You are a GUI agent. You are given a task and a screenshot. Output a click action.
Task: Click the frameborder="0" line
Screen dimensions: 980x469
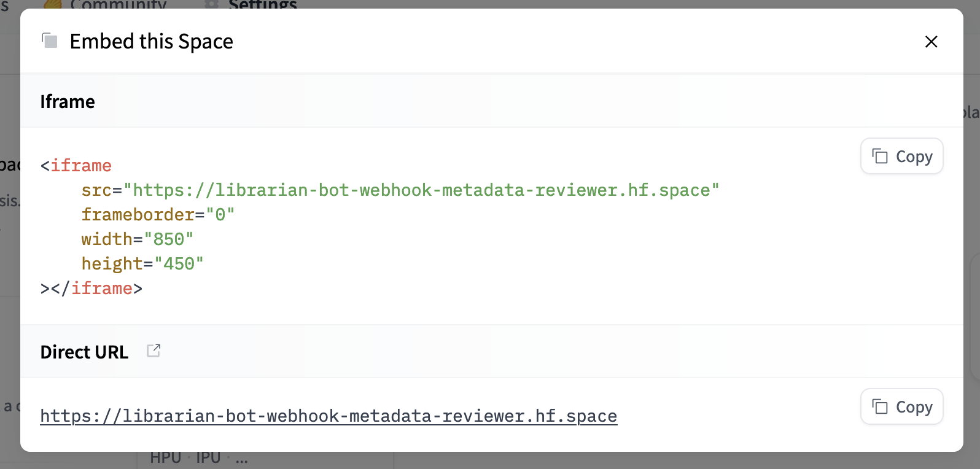pyautogui.click(x=158, y=215)
